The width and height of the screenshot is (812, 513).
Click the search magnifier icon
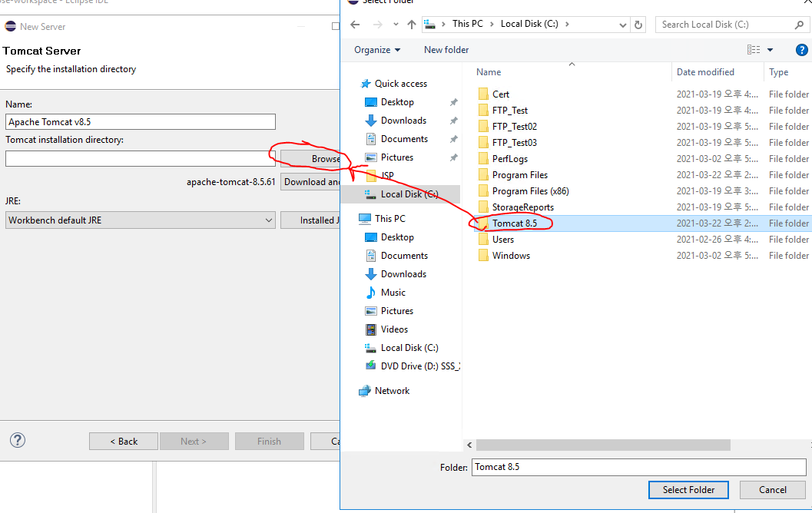click(x=799, y=25)
